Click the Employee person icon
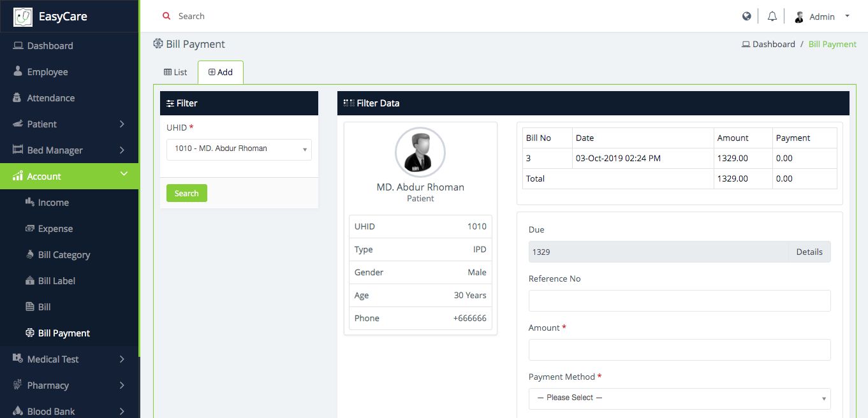The image size is (868, 418). point(18,71)
